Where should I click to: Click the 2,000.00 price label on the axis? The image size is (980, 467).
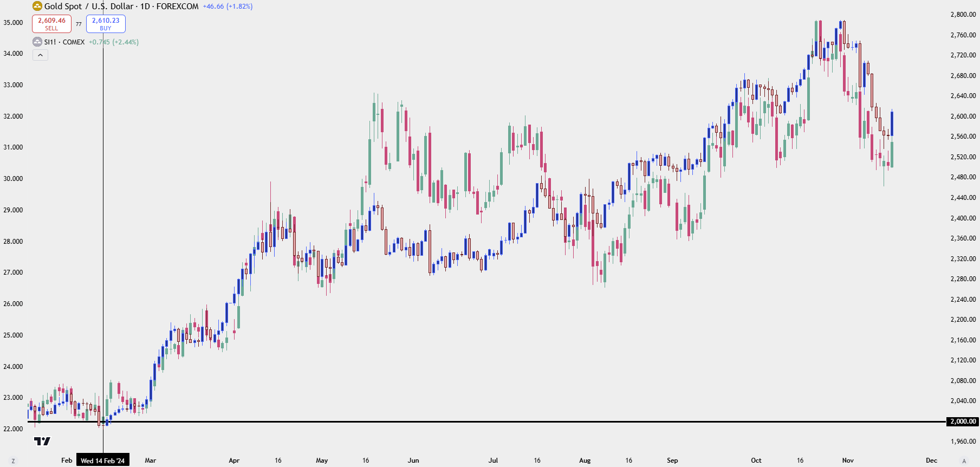click(x=963, y=421)
